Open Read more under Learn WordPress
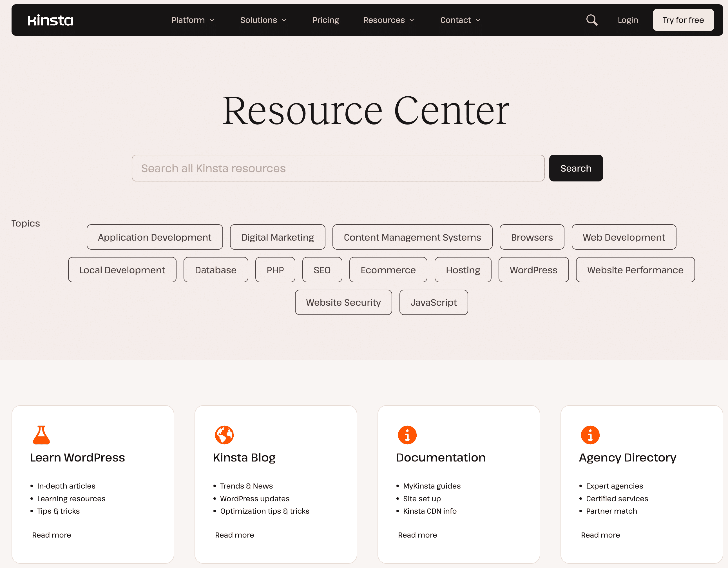 point(52,535)
